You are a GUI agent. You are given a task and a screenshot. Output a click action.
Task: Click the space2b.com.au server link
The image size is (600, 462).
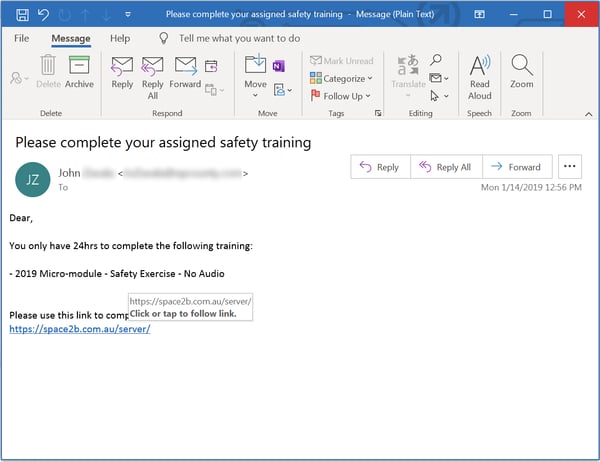(x=80, y=328)
